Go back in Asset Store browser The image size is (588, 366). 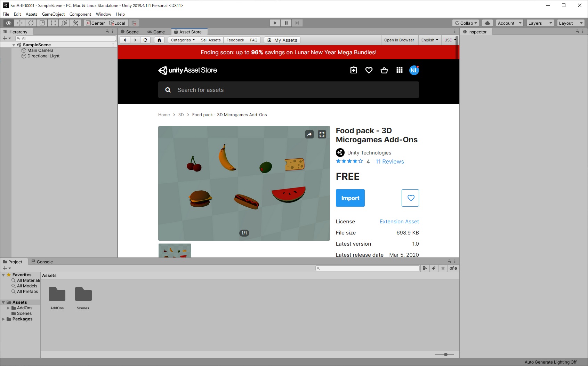125,40
